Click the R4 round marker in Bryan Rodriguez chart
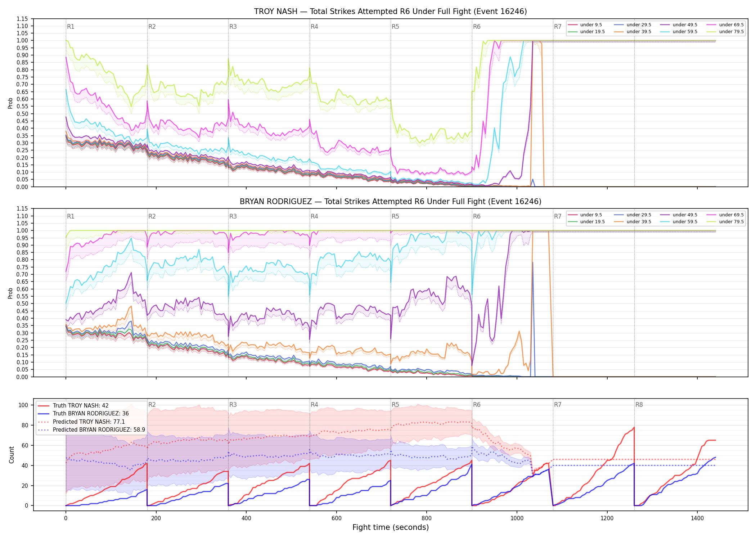This screenshot has width=756, height=540. pyautogui.click(x=314, y=216)
